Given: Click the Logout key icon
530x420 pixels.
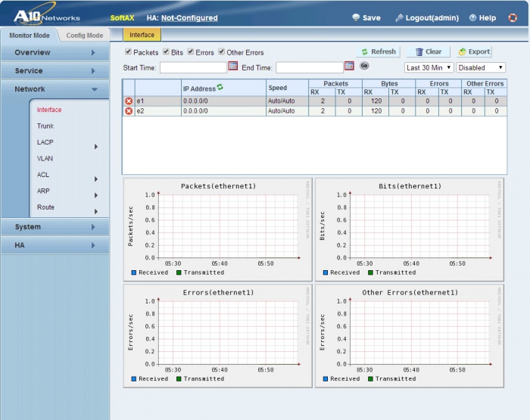Looking at the screenshot, I should click(x=399, y=17).
